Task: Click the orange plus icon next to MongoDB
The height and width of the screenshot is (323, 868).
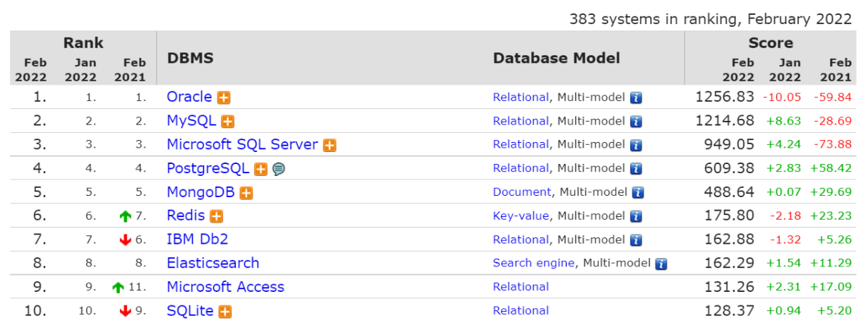Action: [246, 193]
